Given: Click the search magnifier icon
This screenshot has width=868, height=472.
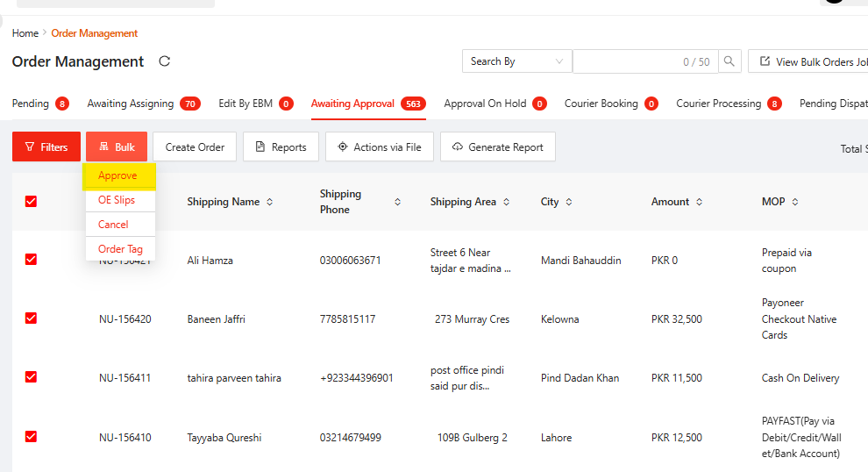Looking at the screenshot, I should point(729,61).
